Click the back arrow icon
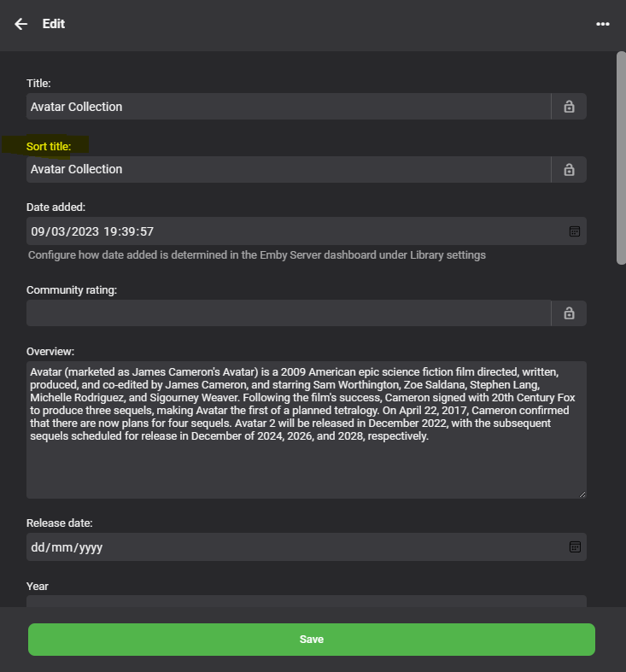The height and width of the screenshot is (672, 626). coord(21,24)
